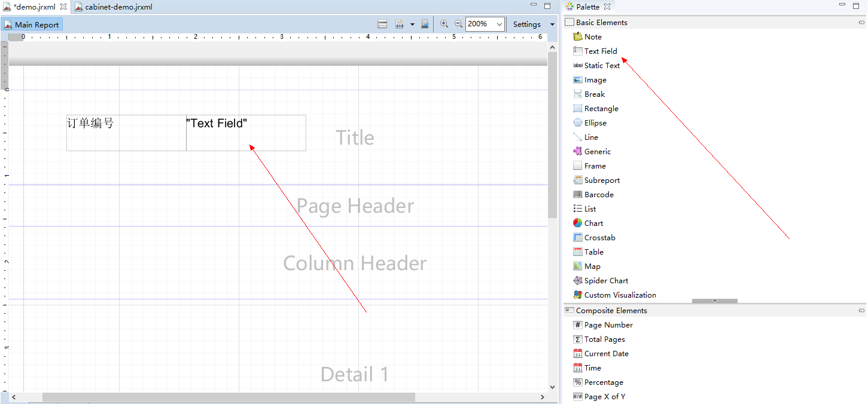This screenshot has width=868, height=404.
Task: Pick the Map element
Action: tap(587, 266)
